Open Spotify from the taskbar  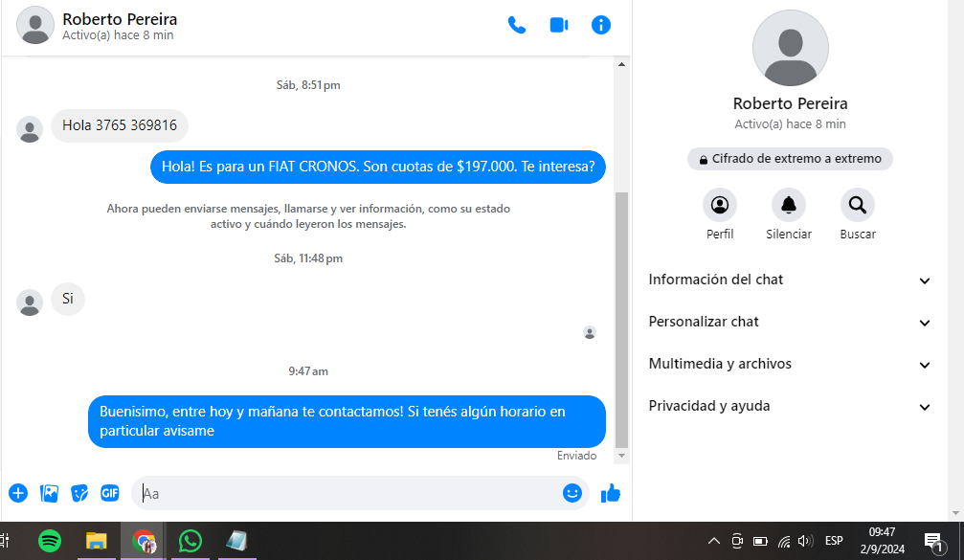(x=50, y=541)
